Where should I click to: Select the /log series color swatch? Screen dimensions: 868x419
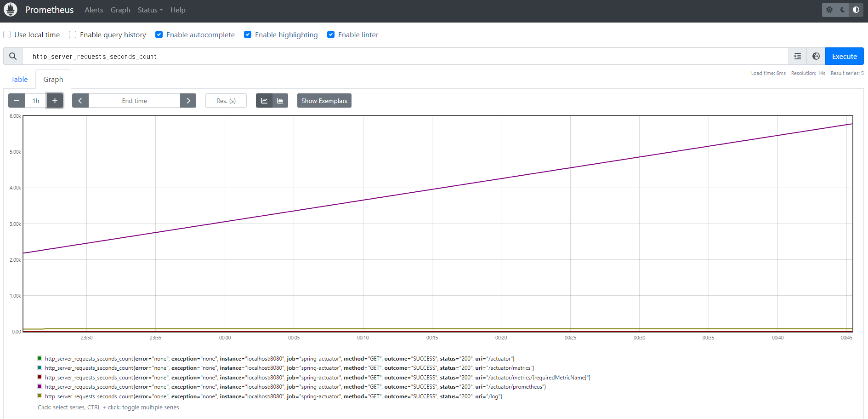(x=40, y=396)
